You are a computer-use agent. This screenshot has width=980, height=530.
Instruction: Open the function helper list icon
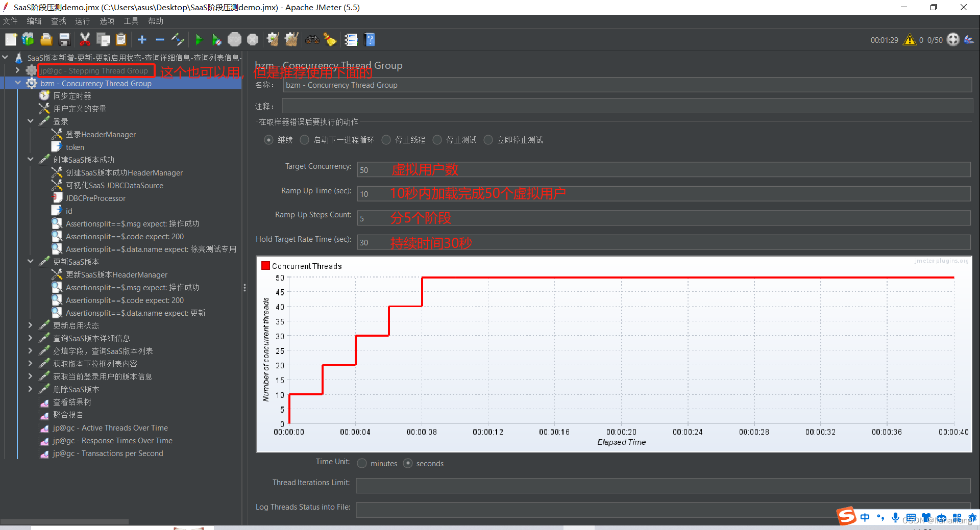coord(351,40)
